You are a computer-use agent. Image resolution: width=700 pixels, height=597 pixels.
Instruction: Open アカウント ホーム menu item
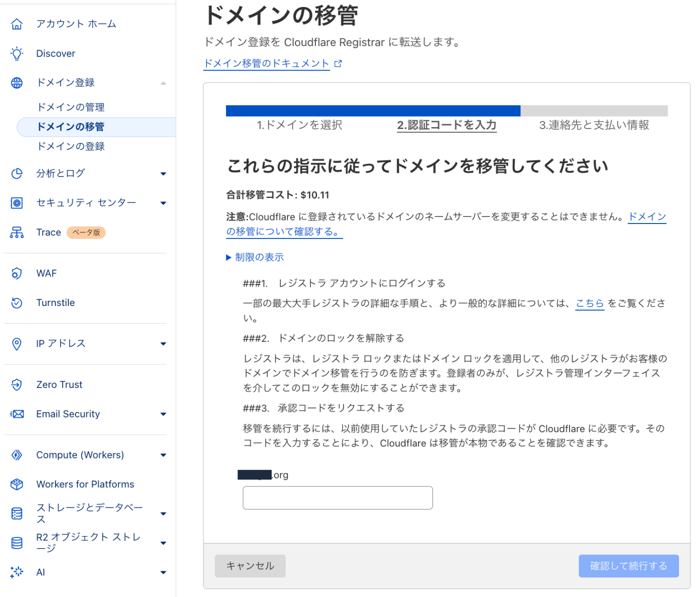coord(76,24)
